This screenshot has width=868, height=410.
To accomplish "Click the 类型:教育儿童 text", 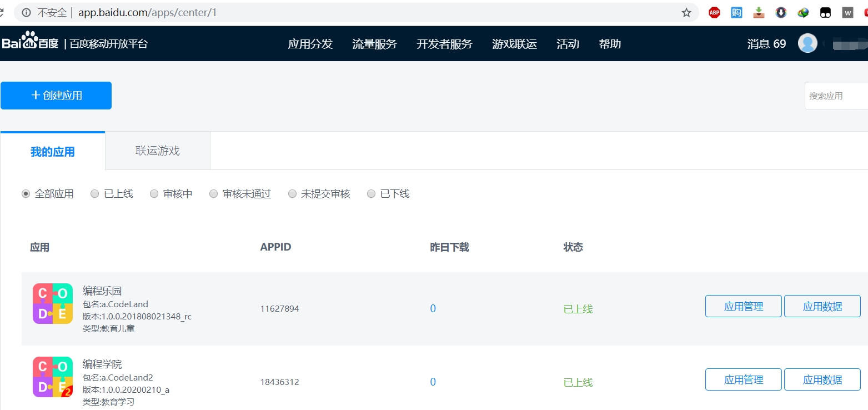I will (x=109, y=328).
